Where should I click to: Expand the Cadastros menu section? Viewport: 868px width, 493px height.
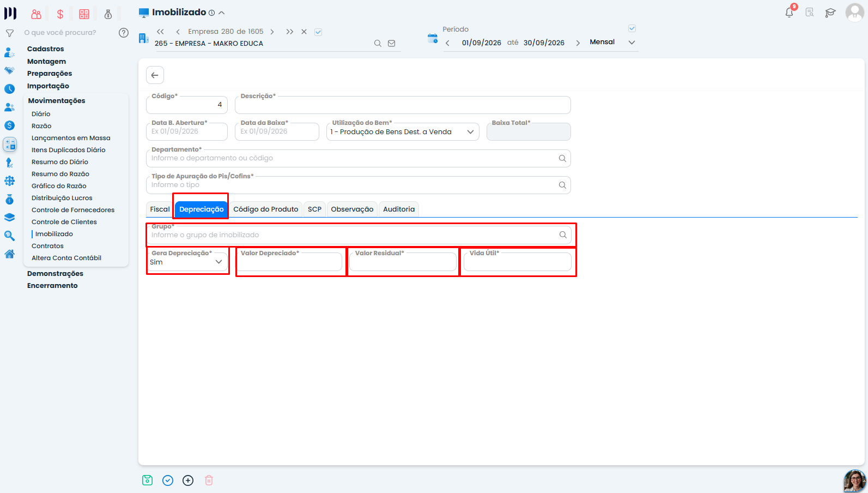coord(46,49)
